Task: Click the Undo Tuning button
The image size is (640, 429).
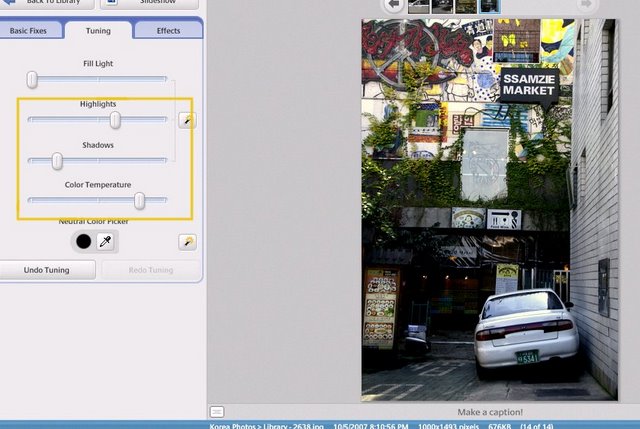Action: pos(47,270)
